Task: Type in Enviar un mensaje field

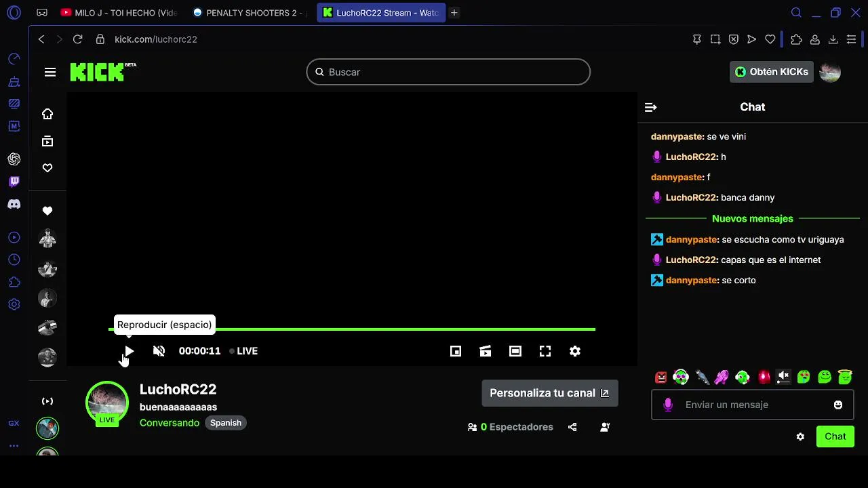Action: [x=752, y=405]
